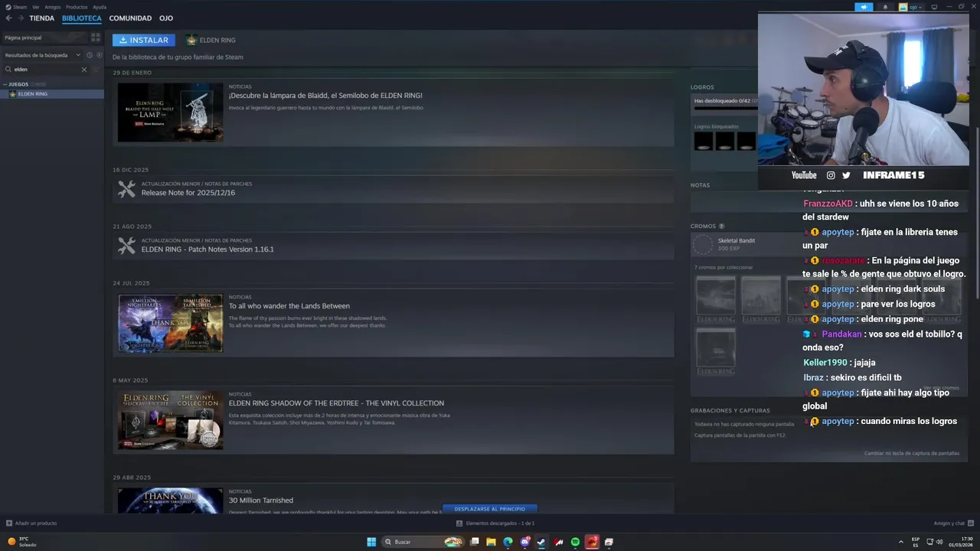Switch to the TIENDA tab
This screenshot has width=980, height=551.
pyautogui.click(x=42, y=18)
